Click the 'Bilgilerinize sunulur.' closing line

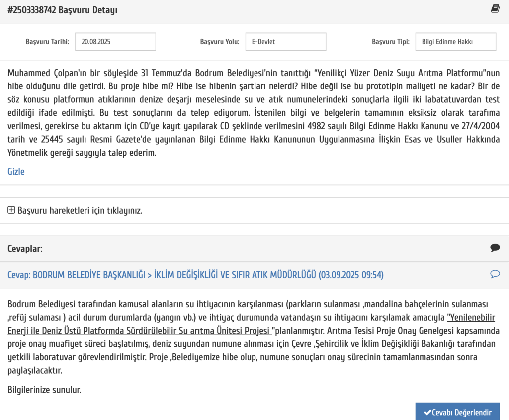pos(44,390)
